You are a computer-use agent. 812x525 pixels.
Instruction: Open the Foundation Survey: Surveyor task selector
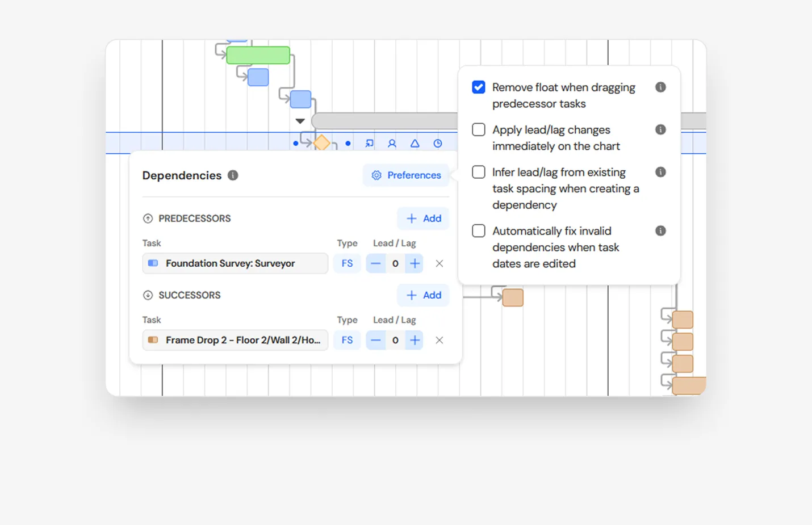235,263
